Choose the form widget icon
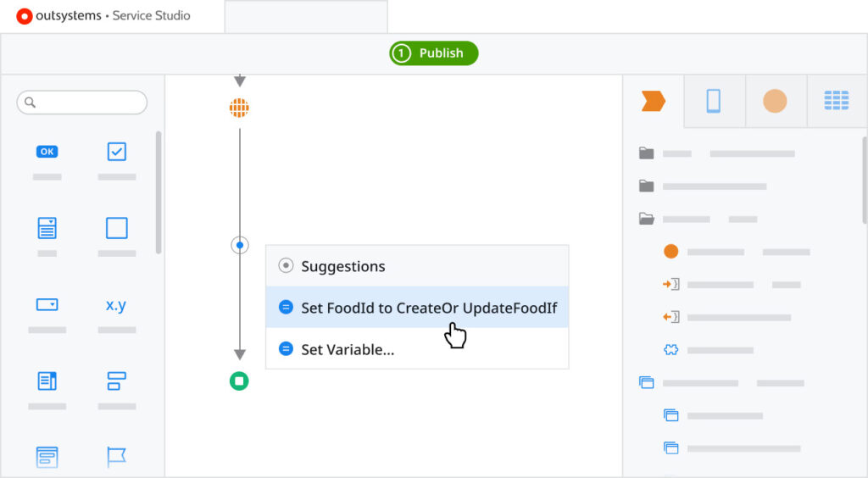Image resolution: width=868 pixels, height=478 pixels. (x=47, y=228)
